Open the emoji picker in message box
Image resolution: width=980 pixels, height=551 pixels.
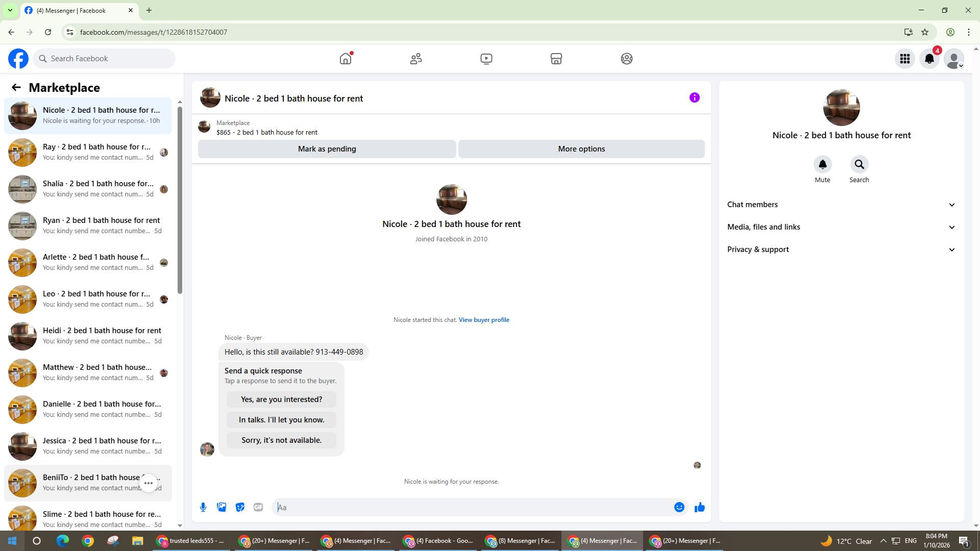point(679,507)
